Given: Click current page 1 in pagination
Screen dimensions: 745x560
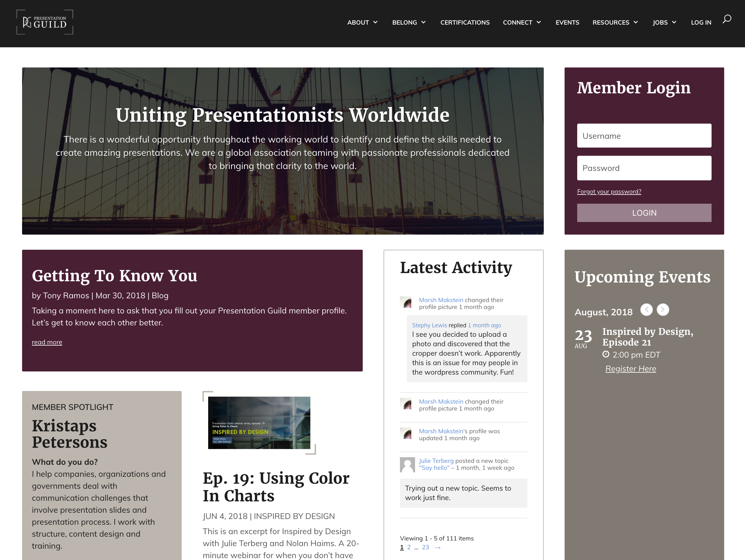Looking at the screenshot, I should 402,547.
